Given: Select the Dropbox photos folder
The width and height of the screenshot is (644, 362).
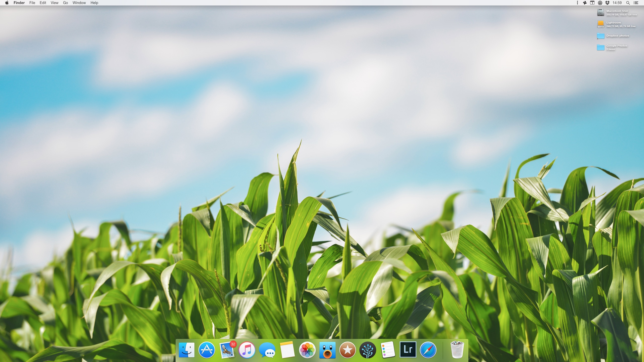Looking at the screenshot, I should 600,36.
